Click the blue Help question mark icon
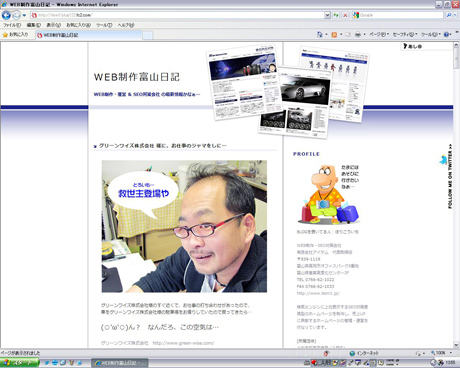Screen dimensions: 460x368 (x=446, y=35)
